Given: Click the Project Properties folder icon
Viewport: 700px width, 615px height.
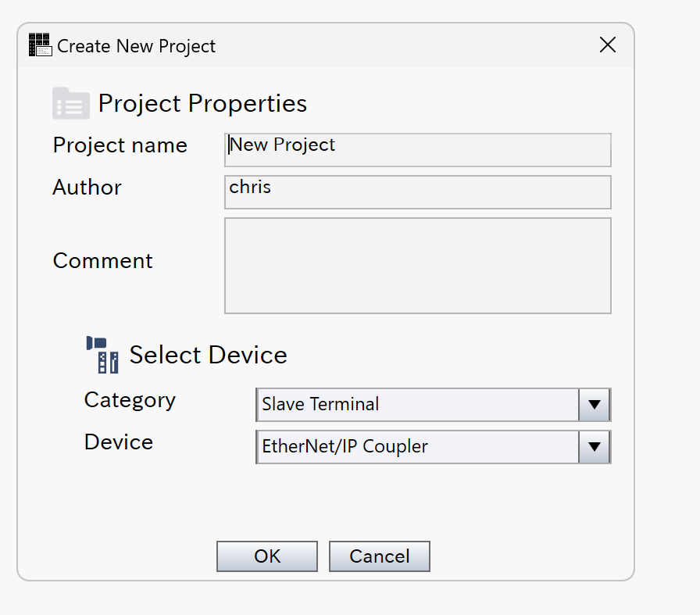Looking at the screenshot, I should coord(71,103).
